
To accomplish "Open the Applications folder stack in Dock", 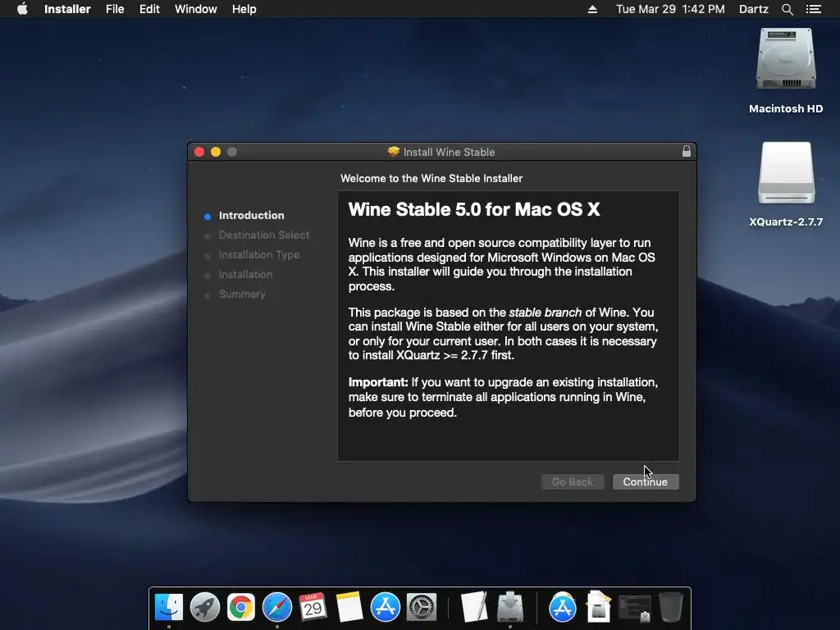I will 563,608.
